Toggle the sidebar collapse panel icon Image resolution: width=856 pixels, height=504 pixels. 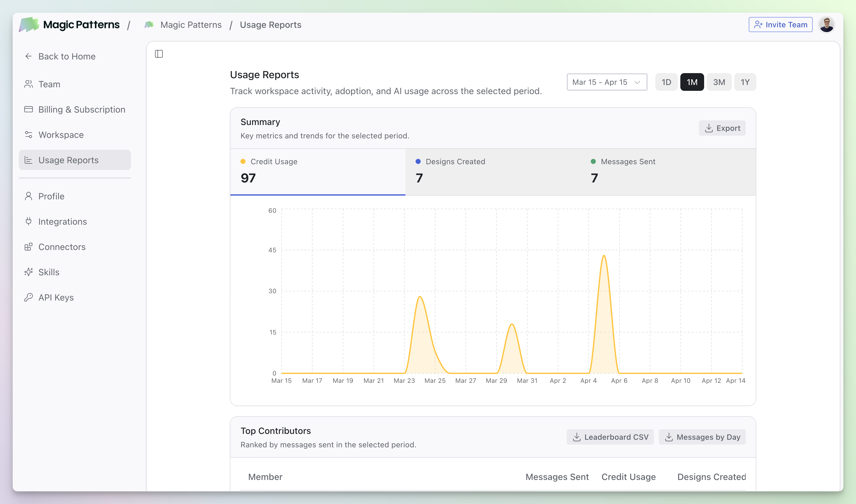(x=159, y=54)
